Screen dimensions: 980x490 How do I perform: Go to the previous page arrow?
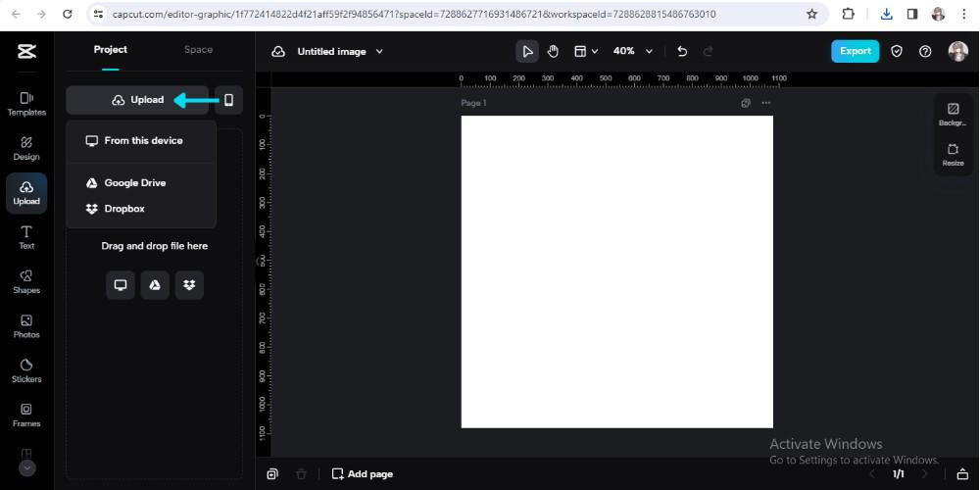[872, 474]
